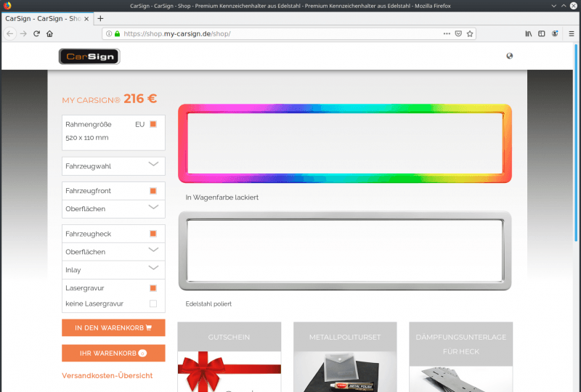Toggle the Firefox sidebar view

click(x=541, y=33)
